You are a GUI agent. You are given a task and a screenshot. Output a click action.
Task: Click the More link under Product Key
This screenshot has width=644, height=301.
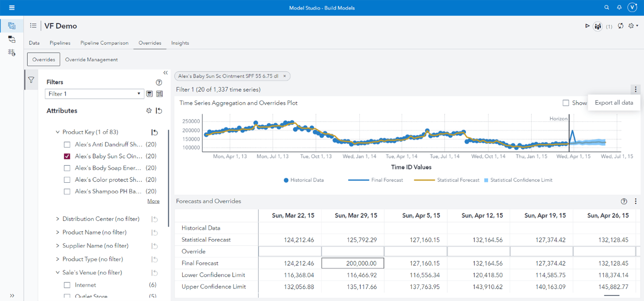tap(153, 201)
